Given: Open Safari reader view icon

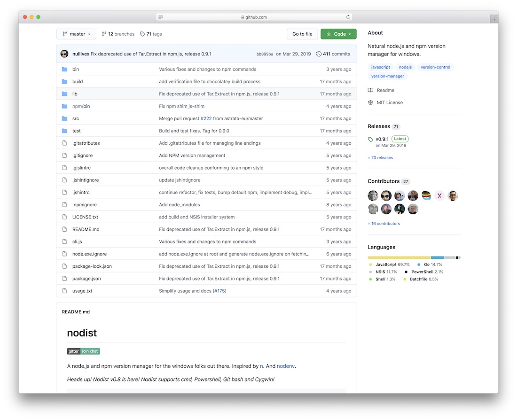Looking at the screenshot, I should pos(161,17).
